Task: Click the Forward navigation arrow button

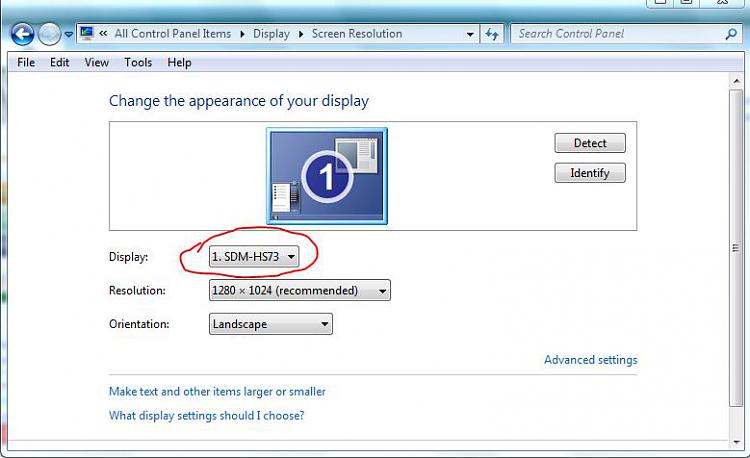Action: point(49,34)
